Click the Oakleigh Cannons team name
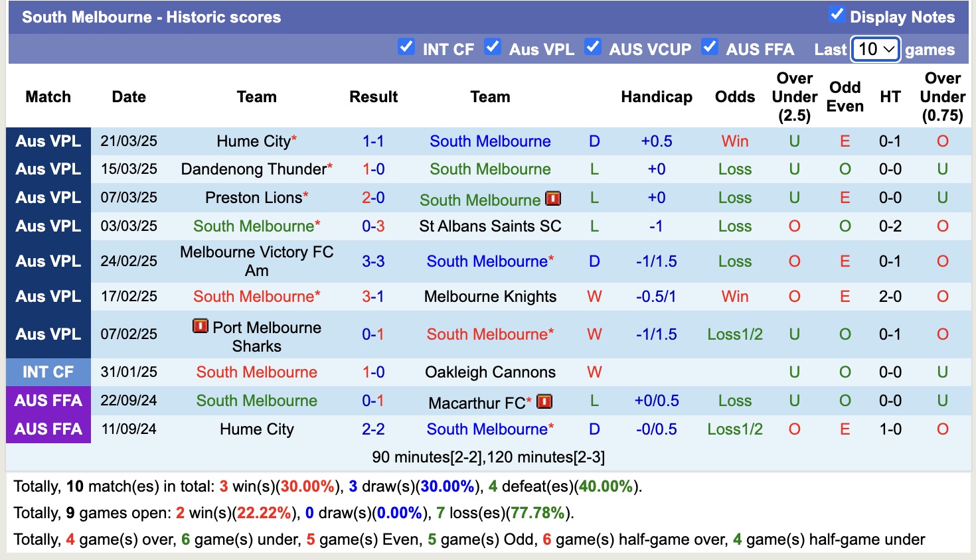 tap(490, 372)
